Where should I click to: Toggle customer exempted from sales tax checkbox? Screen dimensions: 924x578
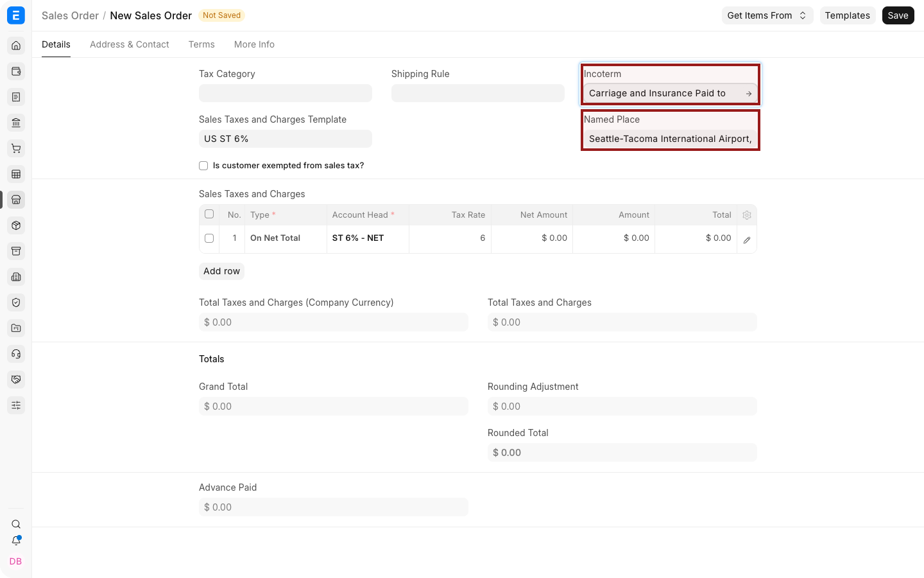coord(203,166)
